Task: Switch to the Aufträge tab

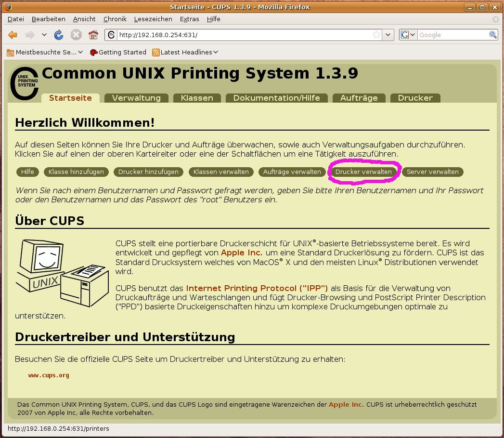Action: [x=359, y=98]
